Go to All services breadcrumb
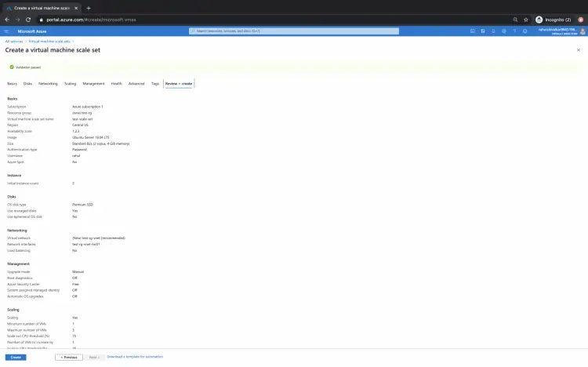Screen dimensions: 588x367 tap(14, 41)
